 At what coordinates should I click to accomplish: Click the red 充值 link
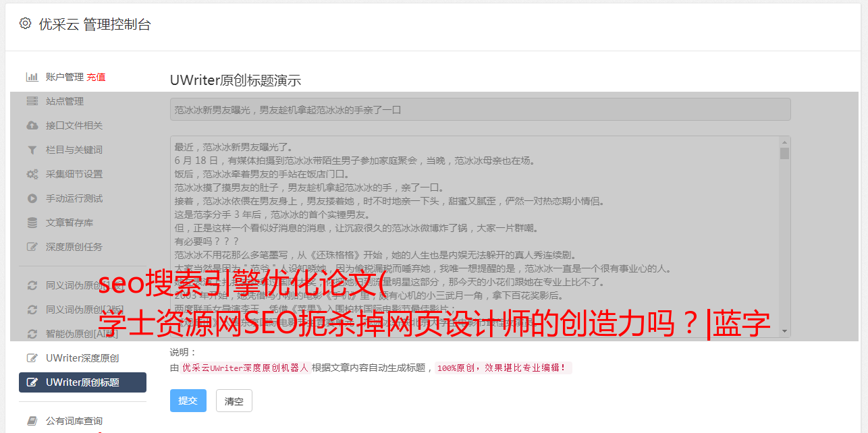click(x=96, y=77)
